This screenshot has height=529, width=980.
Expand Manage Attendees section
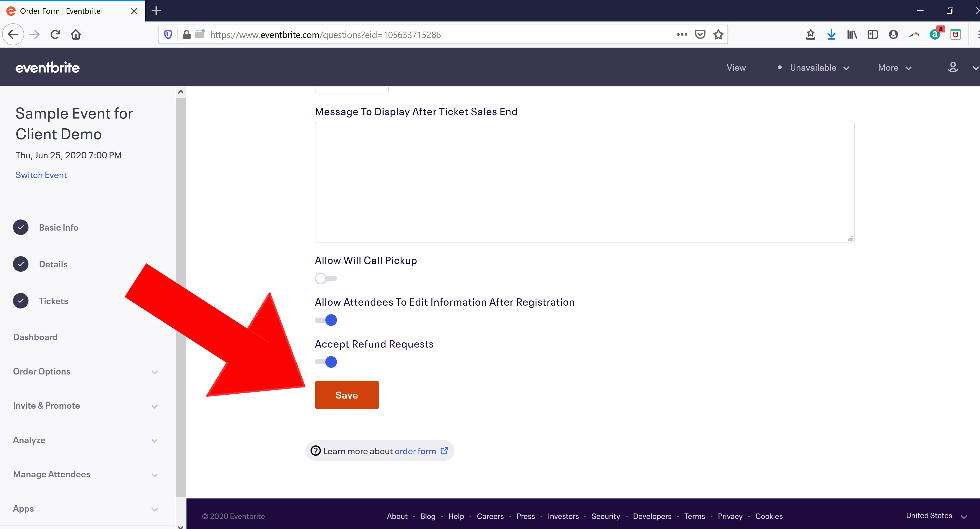coord(86,474)
